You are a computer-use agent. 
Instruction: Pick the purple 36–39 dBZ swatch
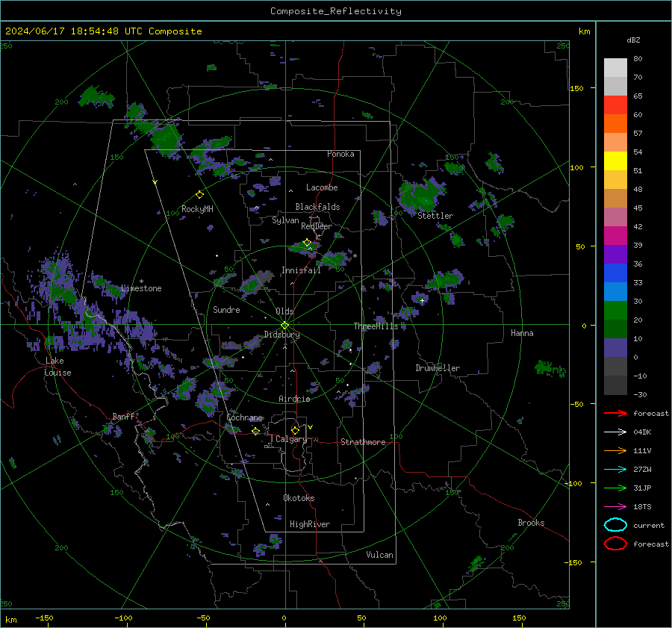tap(615, 254)
